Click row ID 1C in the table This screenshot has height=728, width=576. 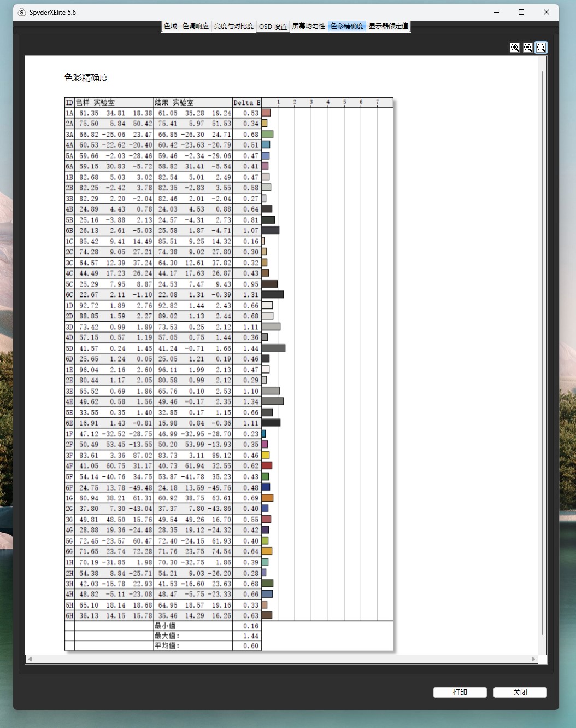pyautogui.click(x=69, y=241)
